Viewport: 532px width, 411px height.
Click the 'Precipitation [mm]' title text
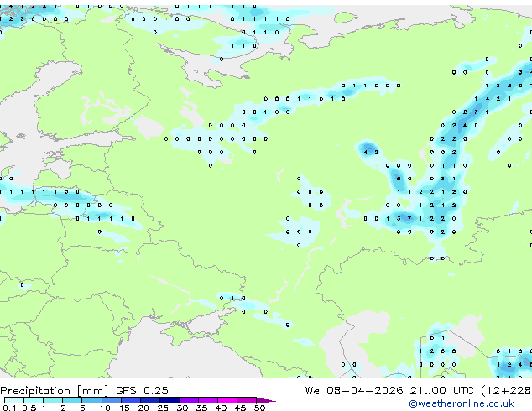pyautogui.click(x=55, y=391)
